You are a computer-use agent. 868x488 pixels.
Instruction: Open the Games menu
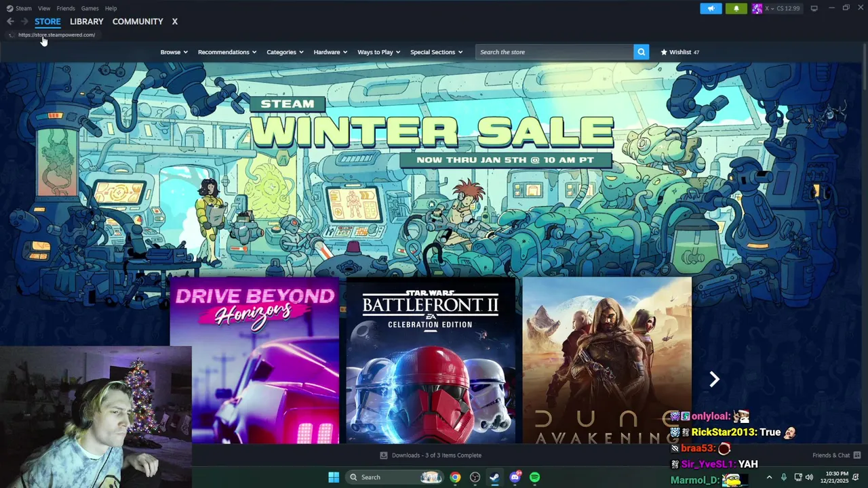90,8
